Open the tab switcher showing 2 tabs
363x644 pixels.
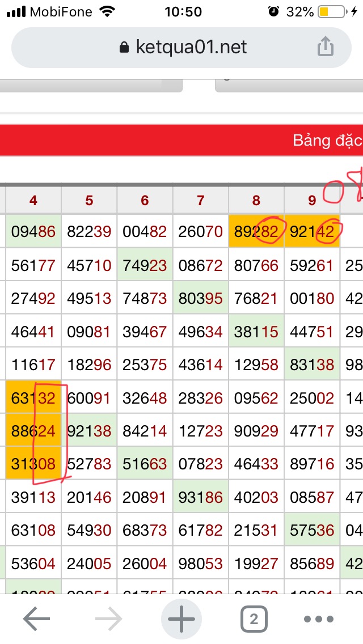point(254,620)
